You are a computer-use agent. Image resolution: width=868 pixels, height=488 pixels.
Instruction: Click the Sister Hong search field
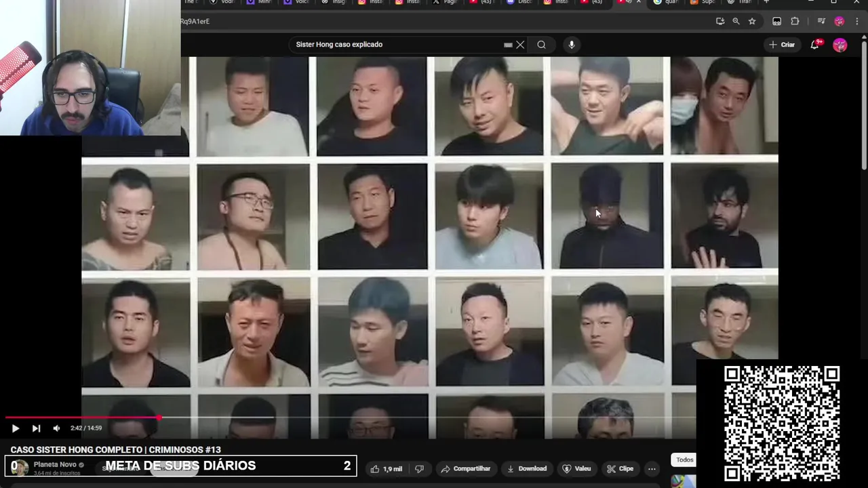[397, 45]
